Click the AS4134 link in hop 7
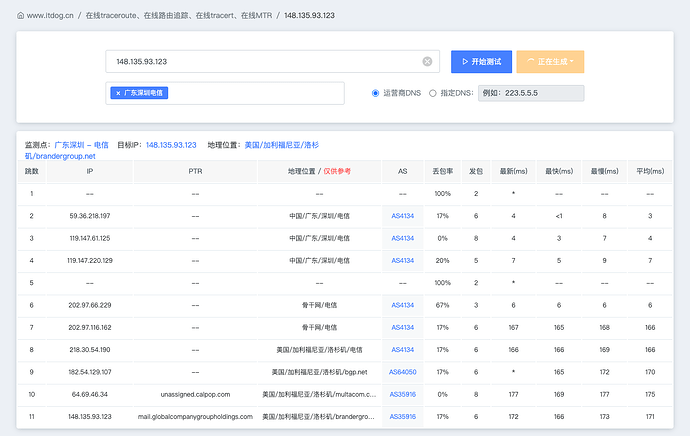Screen dimensions: 690x436 [x=403, y=327]
